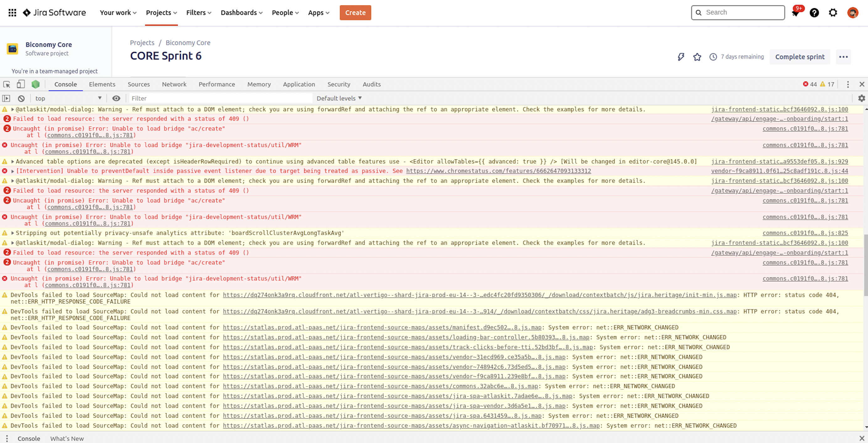Image resolution: width=868 pixels, height=443 pixels.
Task: Toggle the live expression eye icon
Action: pos(116,98)
